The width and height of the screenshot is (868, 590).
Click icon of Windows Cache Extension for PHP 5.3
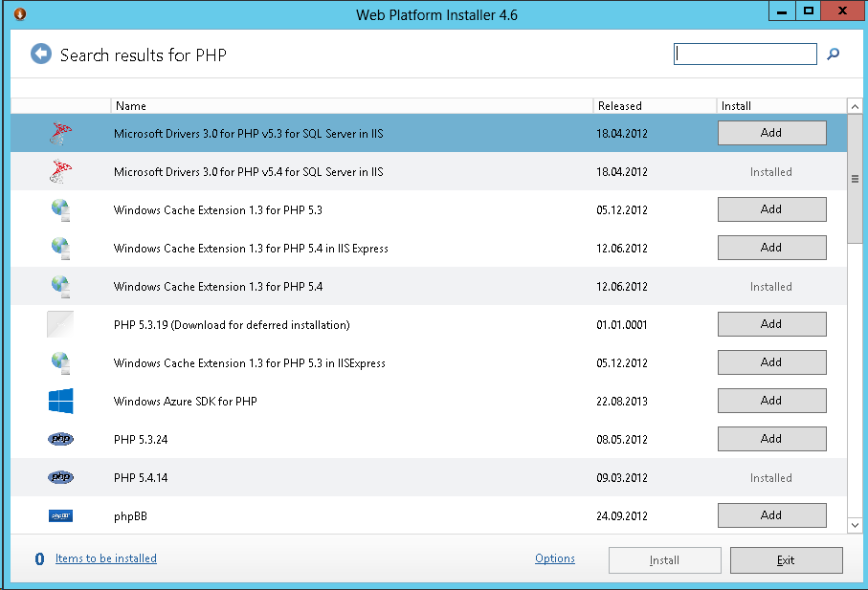click(60, 210)
